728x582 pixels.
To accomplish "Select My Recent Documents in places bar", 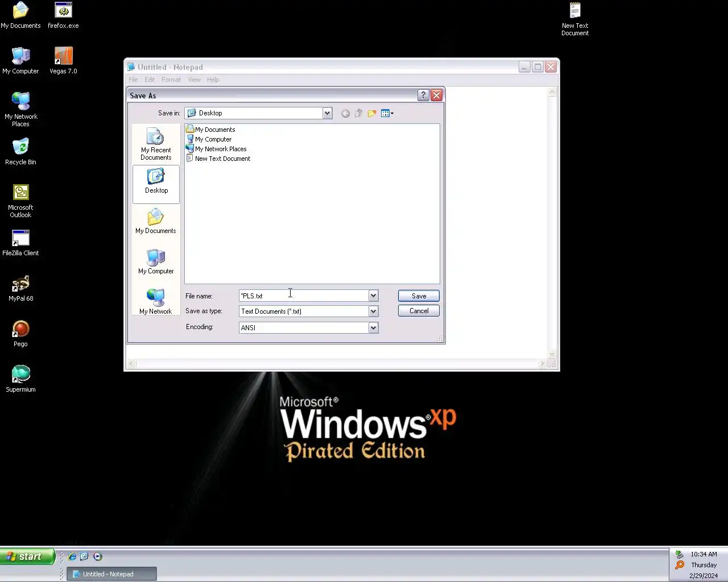I will click(156, 144).
